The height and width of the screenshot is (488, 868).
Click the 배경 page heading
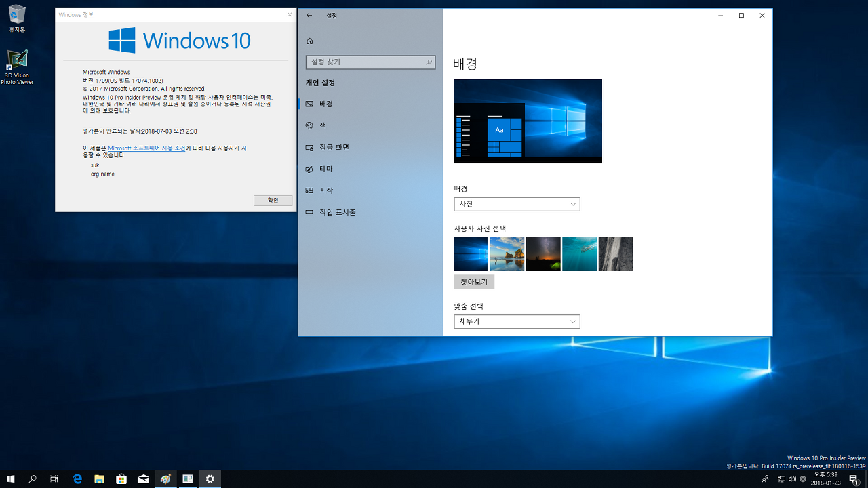[465, 64]
